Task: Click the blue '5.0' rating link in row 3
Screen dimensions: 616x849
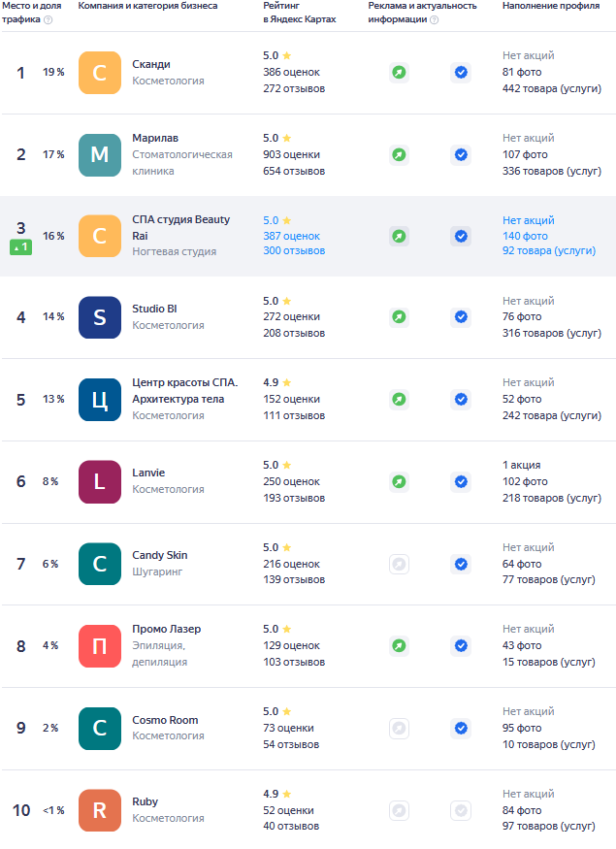Action: pyautogui.click(x=271, y=220)
